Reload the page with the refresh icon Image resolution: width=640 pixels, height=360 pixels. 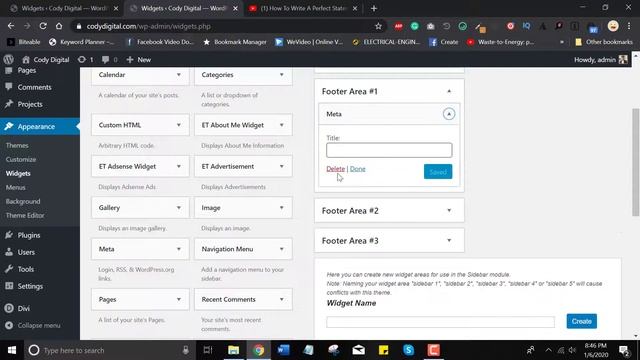point(43,26)
